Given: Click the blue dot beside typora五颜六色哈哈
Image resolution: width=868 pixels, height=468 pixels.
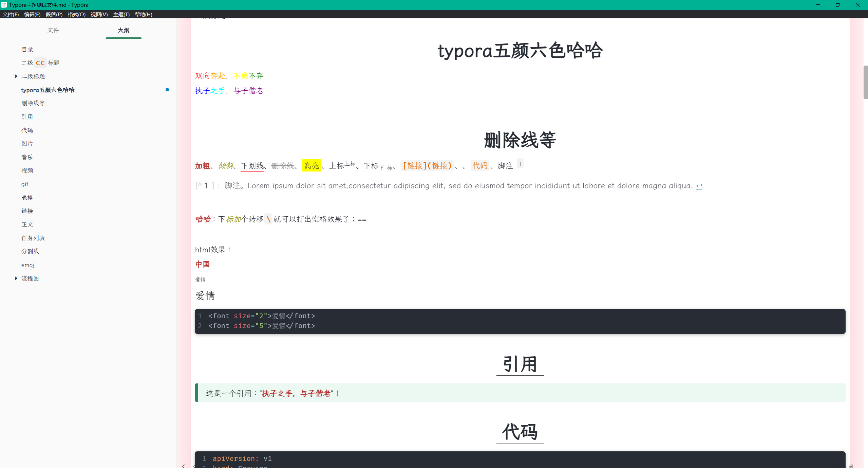Looking at the screenshot, I should [167, 90].
